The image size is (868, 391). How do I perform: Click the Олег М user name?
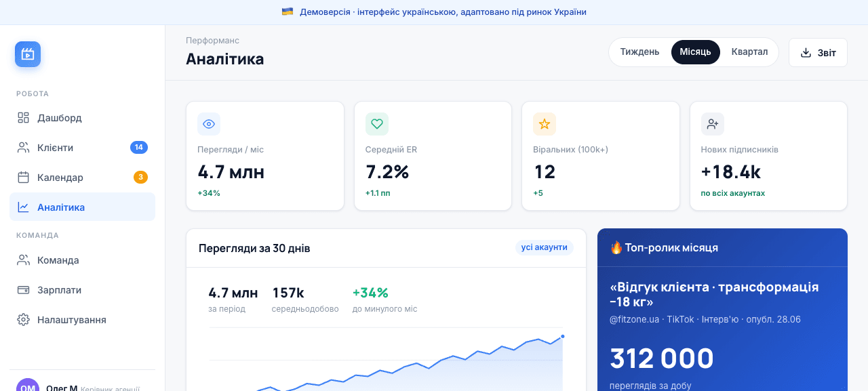point(61,388)
